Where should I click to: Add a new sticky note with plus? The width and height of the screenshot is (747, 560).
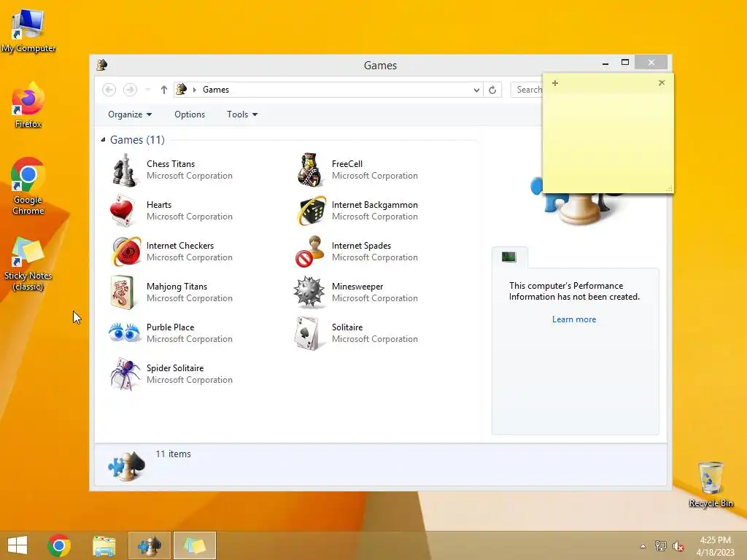click(x=555, y=83)
